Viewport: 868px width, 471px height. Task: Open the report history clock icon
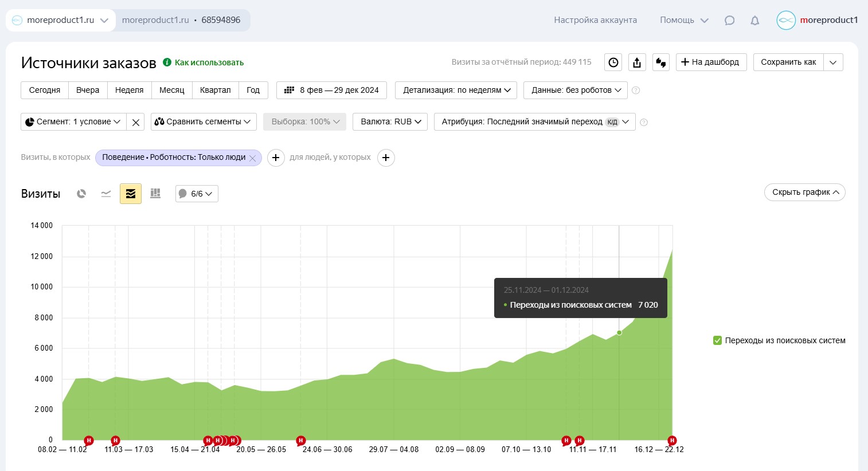(613, 62)
